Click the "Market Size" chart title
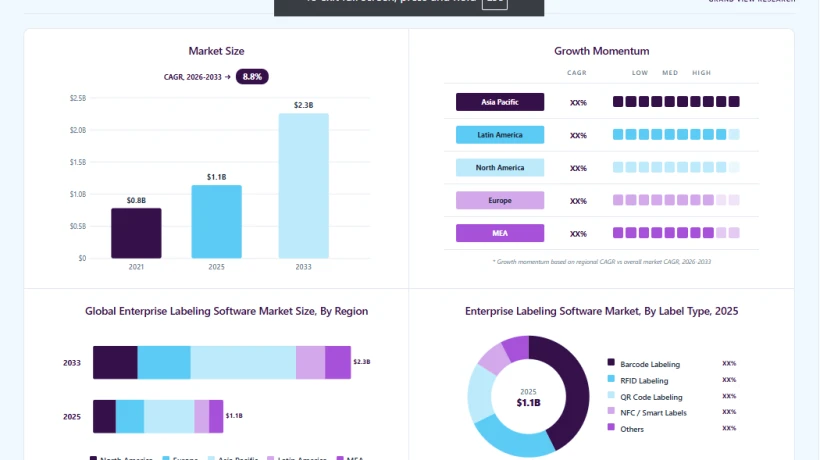Screen dimensions: 820x460 click(x=216, y=51)
